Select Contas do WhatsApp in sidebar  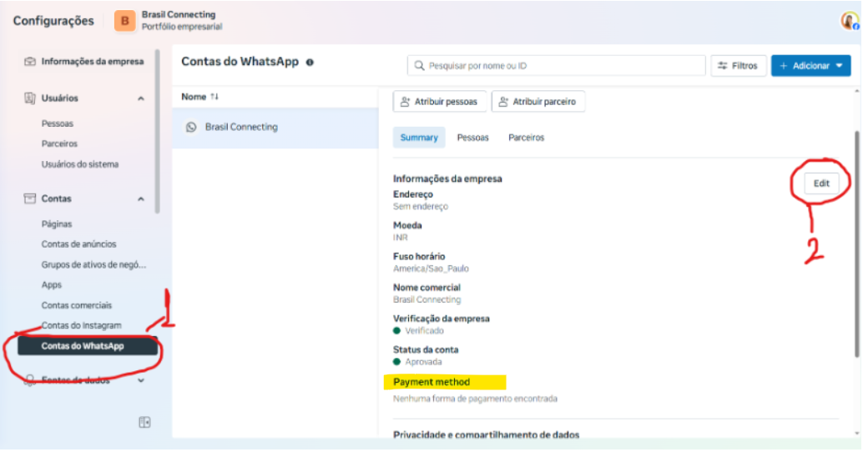pos(88,346)
